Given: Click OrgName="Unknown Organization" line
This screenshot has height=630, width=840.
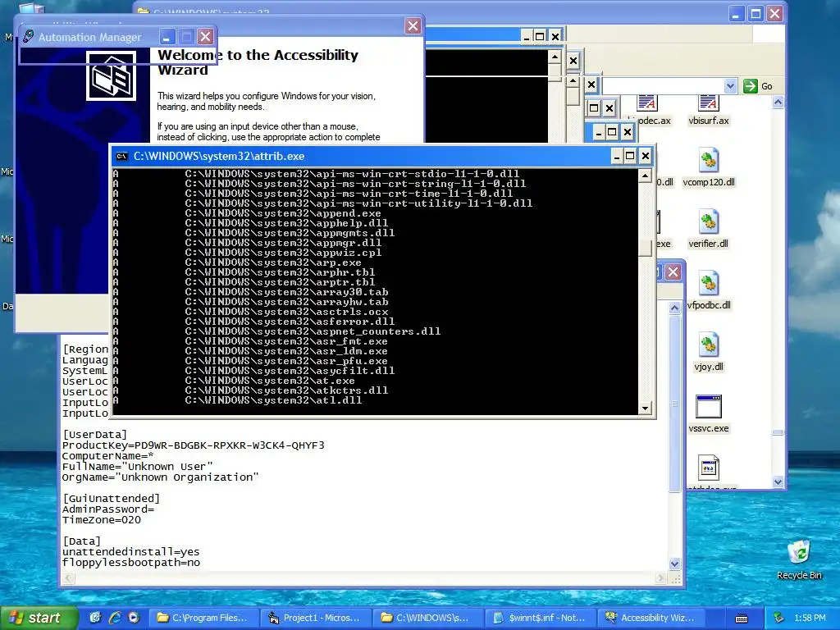Looking at the screenshot, I should (160, 477).
